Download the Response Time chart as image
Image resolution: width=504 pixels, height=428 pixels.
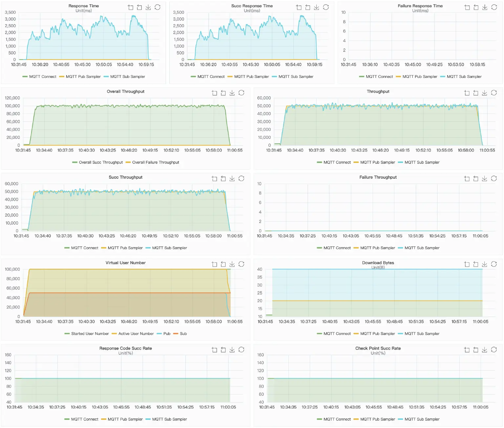tap(148, 7)
